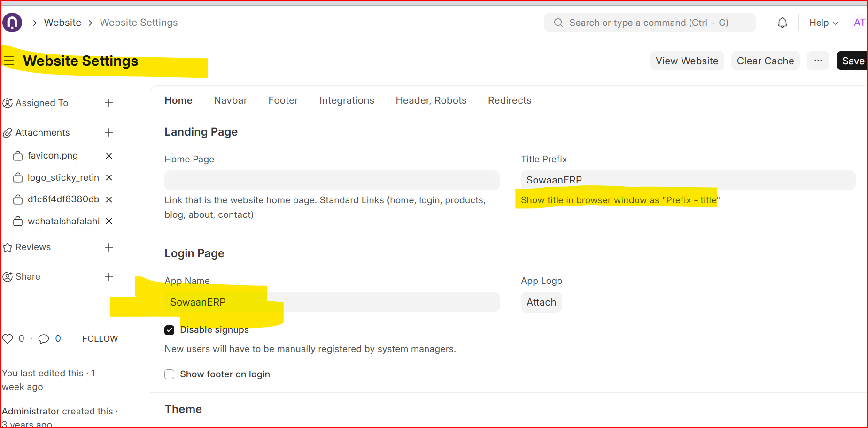Open logo_sticky_retina attachment file

(x=63, y=177)
